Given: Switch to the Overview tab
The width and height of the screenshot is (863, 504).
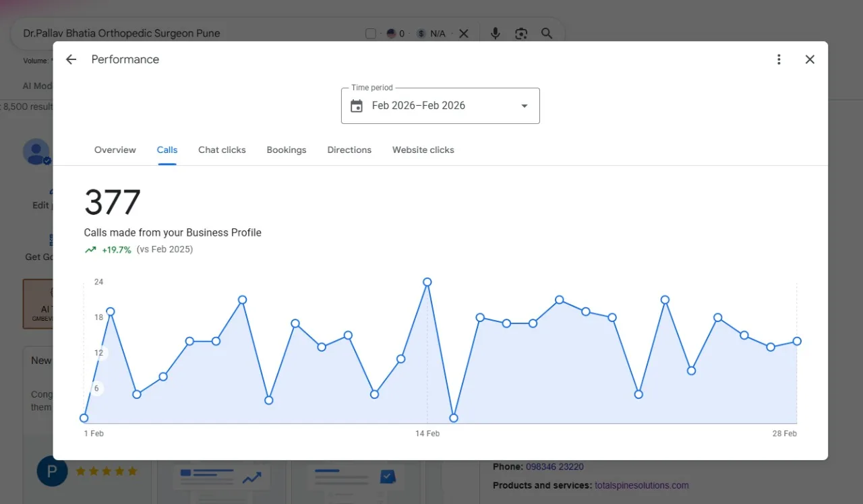Looking at the screenshot, I should pos(115,150).
